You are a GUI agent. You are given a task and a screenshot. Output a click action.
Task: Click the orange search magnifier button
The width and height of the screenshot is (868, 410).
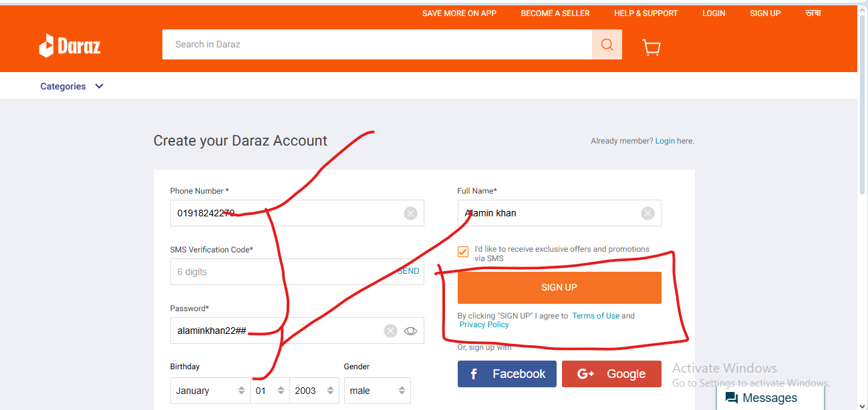[x=607, y=44]
